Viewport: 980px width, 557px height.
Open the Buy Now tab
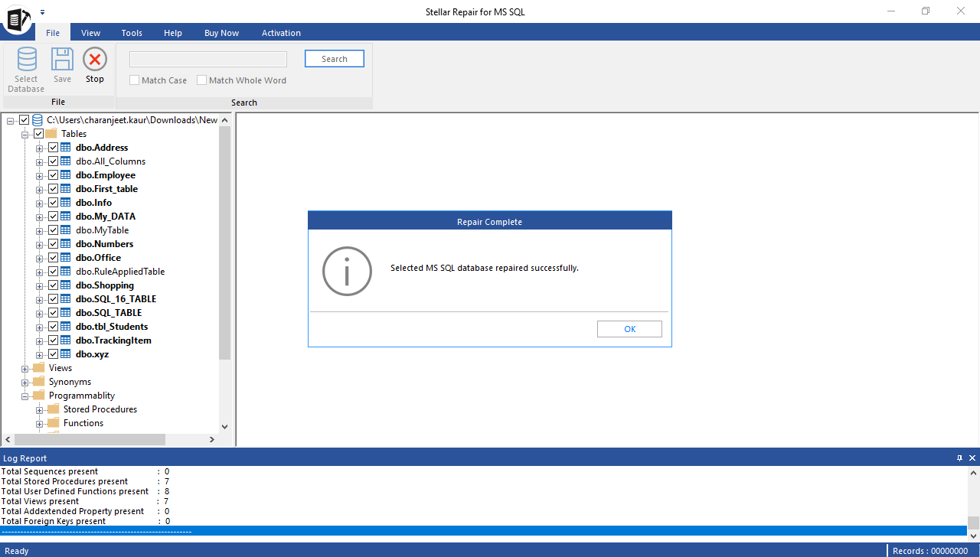click(221, 33)
